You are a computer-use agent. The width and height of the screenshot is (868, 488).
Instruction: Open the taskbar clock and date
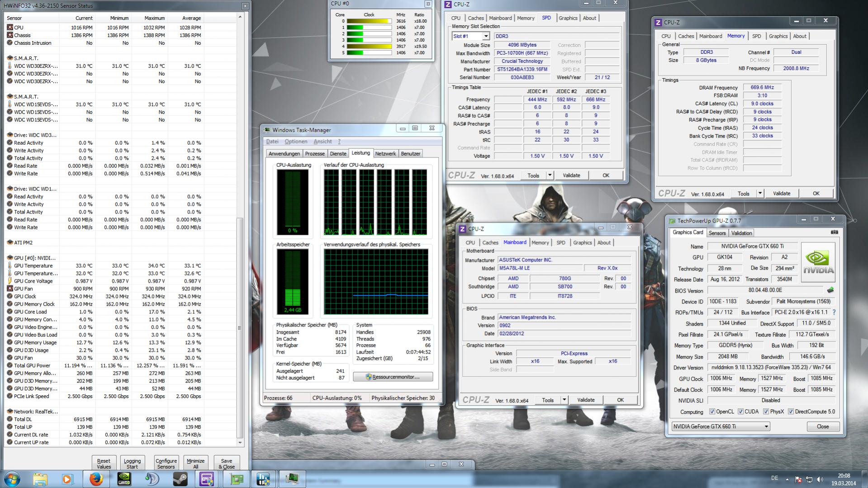pyautogui.click(x=844, y=479)
